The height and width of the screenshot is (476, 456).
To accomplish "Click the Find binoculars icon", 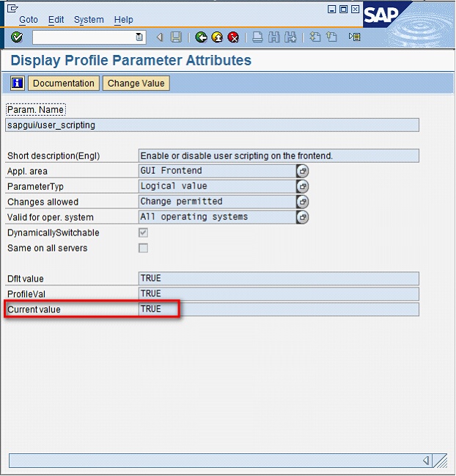I will (x=273, y=37).
